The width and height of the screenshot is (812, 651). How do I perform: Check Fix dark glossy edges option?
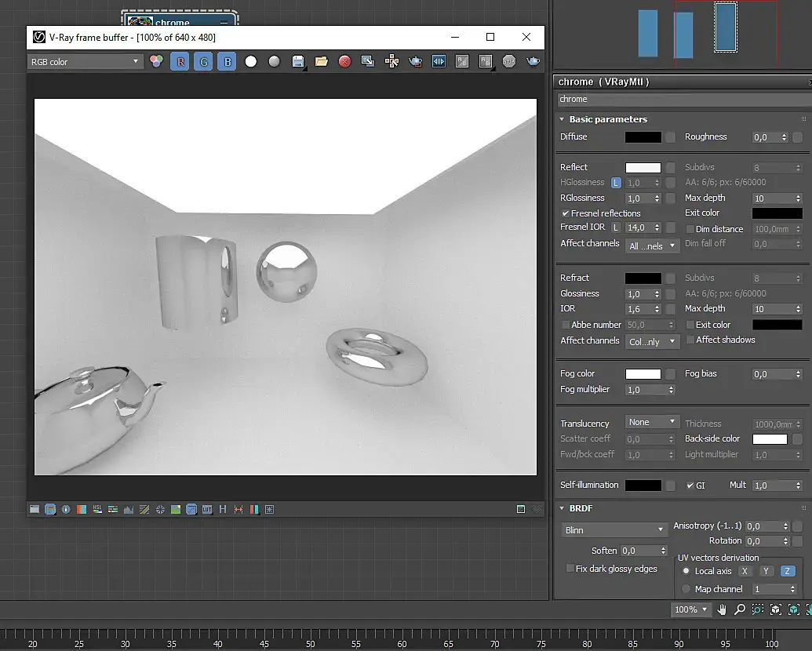pyautogui.click(x=570, y=569)
